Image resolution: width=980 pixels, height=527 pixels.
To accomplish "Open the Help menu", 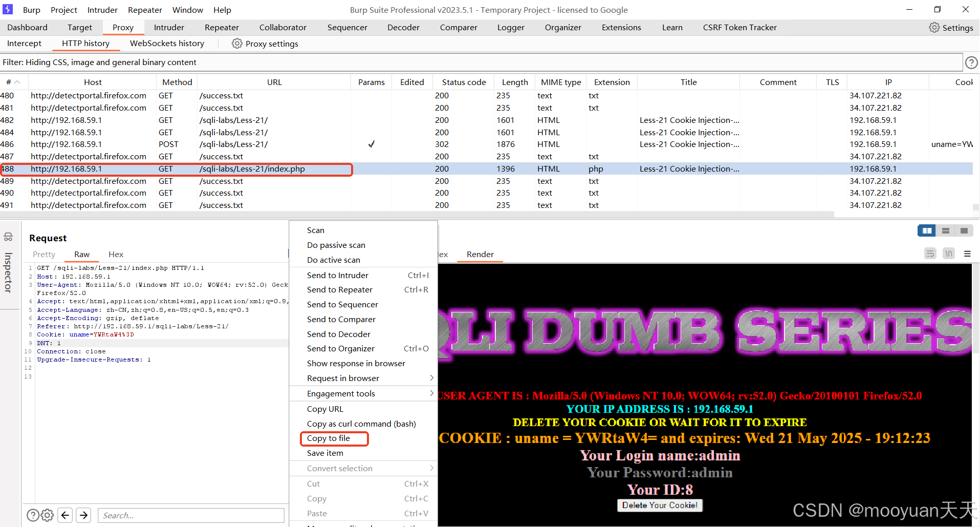I will coord(222,10).
